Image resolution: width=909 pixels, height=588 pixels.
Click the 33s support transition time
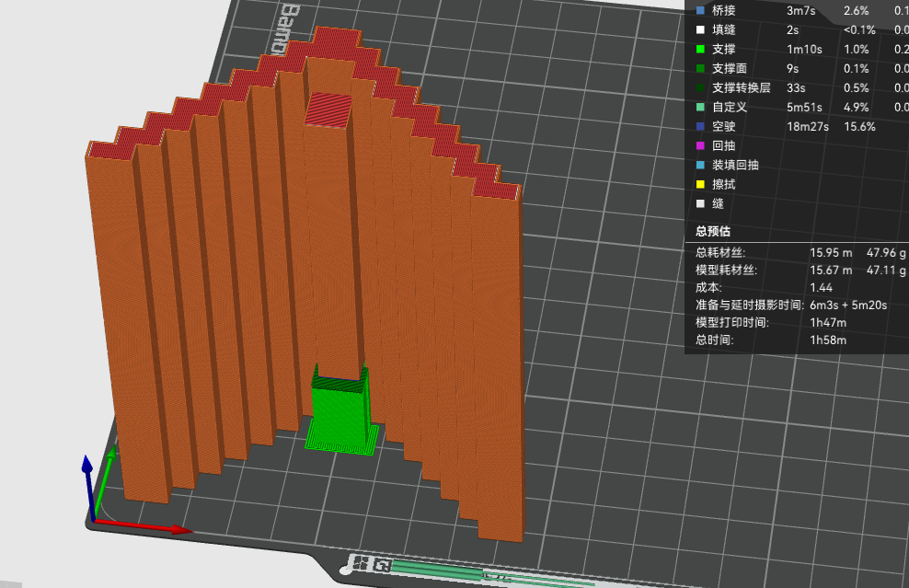pos(796,87)
